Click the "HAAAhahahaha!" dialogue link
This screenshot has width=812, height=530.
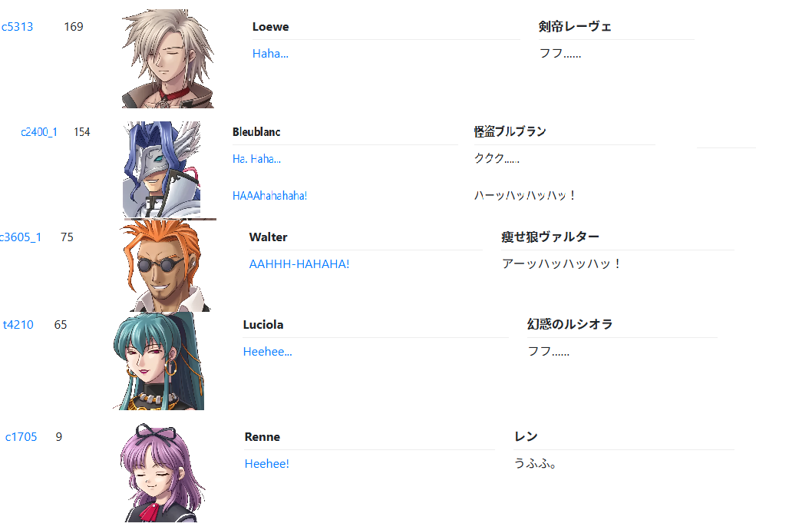(x=270, y=196)
